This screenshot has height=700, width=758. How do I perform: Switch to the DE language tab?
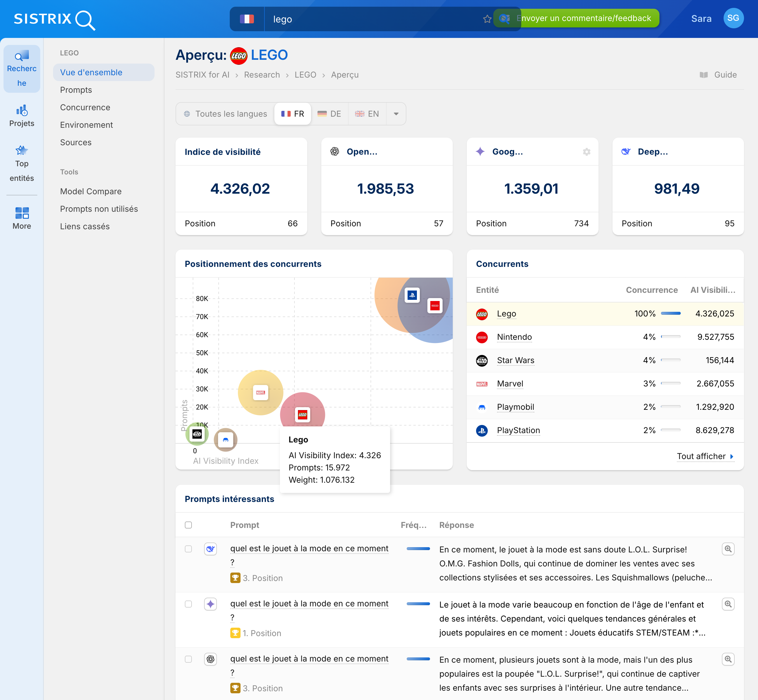(x=329, y=114)
